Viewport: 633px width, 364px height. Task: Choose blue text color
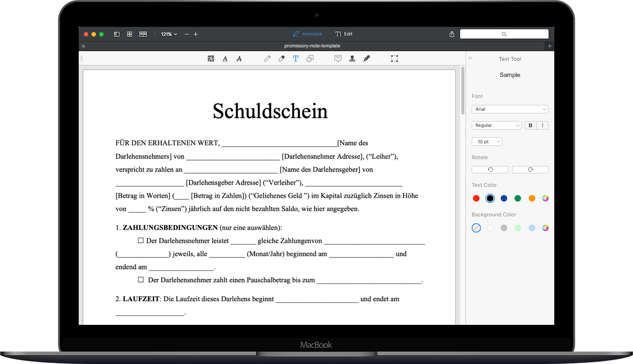pos(504,198)
